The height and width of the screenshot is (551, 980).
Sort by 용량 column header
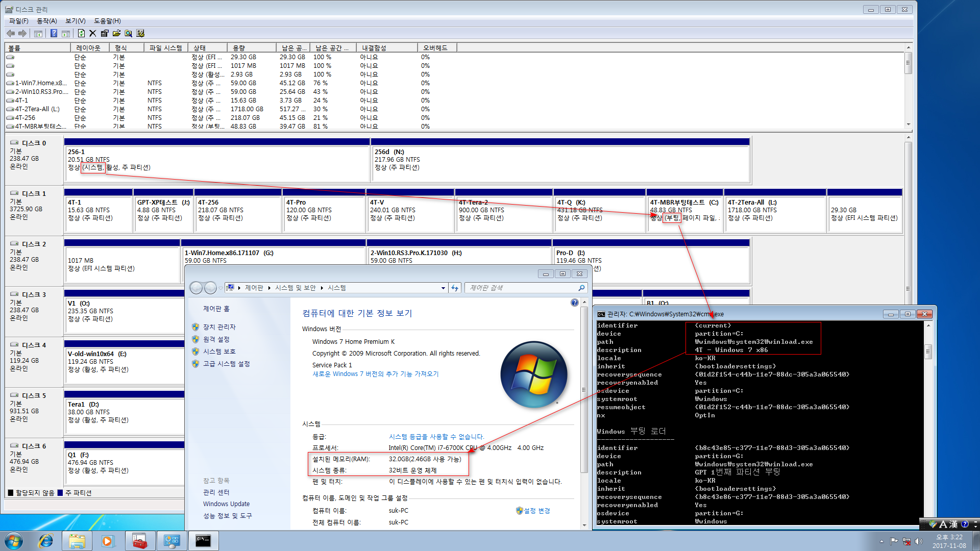pos(251,48)
